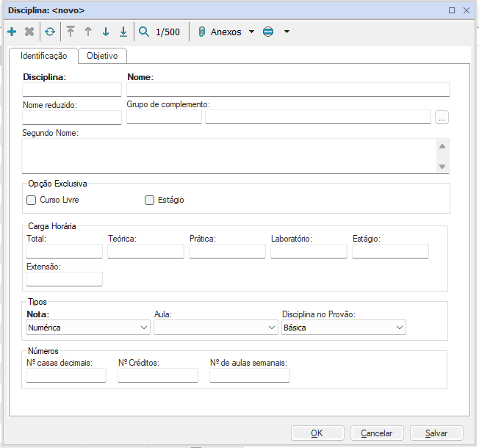The width and height of the screenshot is (479, 448).
Task: Refresh the record with the reload icon
Action: point(49,32)
